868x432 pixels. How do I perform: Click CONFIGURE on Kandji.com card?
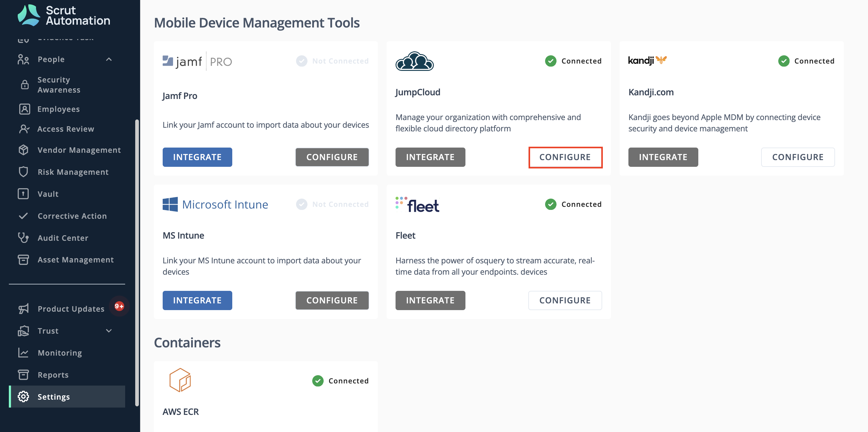(798, 157)
